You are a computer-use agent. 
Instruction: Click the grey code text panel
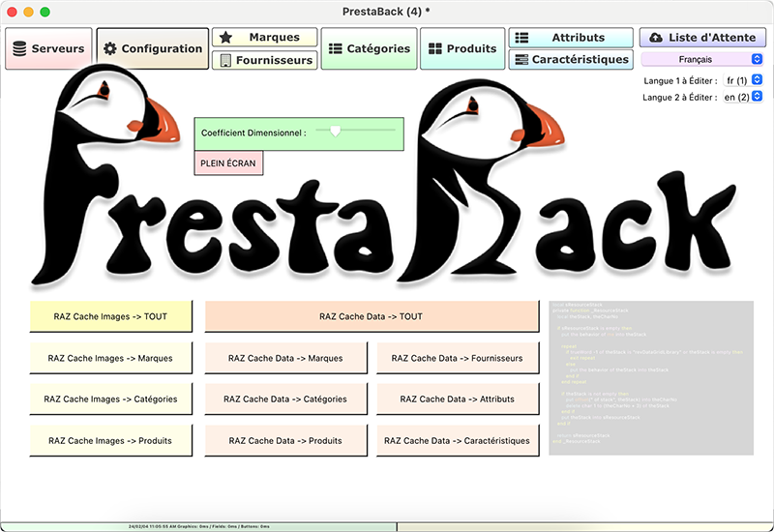tap(650, 377)
